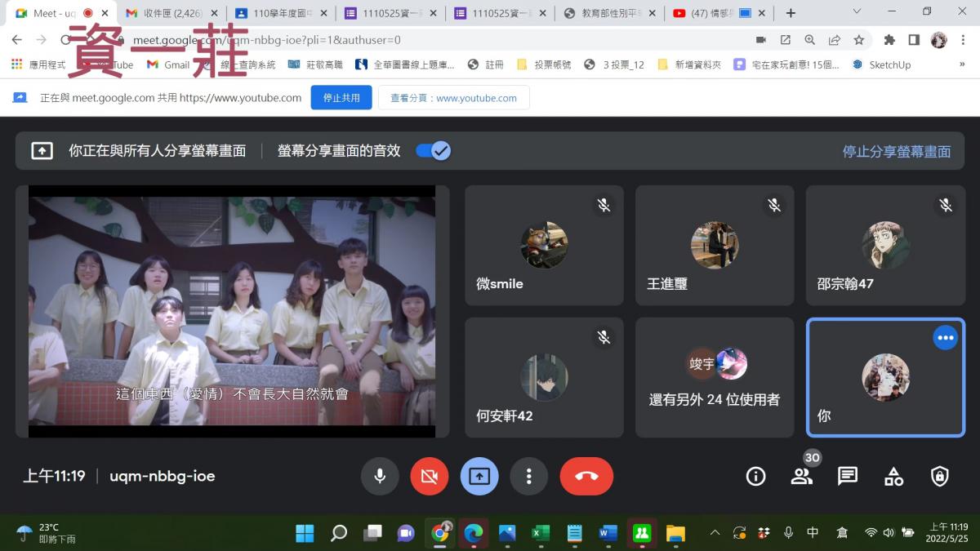Click the zoom magnifier icon in address bar
The image size is (980, 551).
(810, 40)
